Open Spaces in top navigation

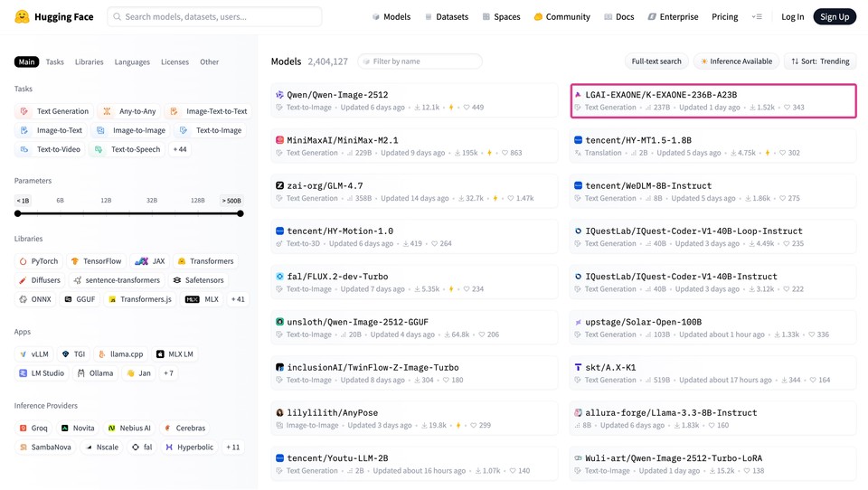(x=502, y=16)
